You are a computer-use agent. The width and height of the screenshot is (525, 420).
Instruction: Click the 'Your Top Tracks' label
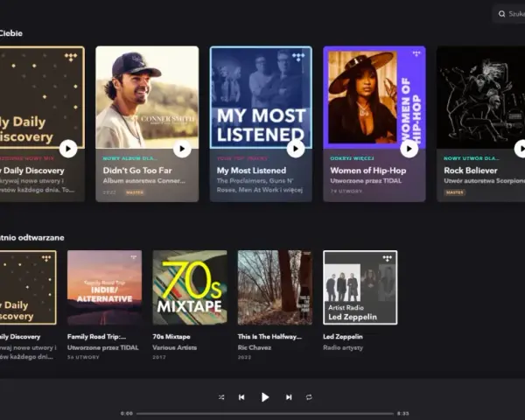pyautogui.click(x=242, y=158)
